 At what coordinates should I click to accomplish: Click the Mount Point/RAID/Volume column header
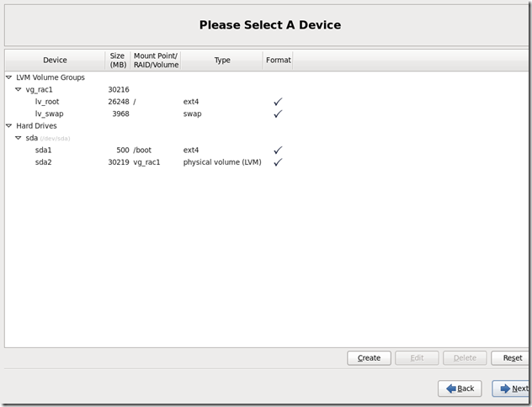click(156, 61)
